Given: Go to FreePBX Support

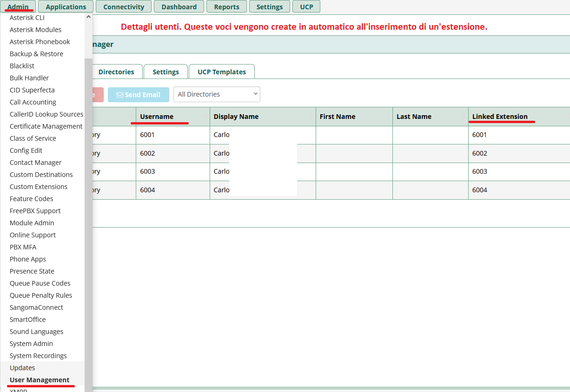Looking at the screenshot, I should pyautogui.click(x=35, y=211).
